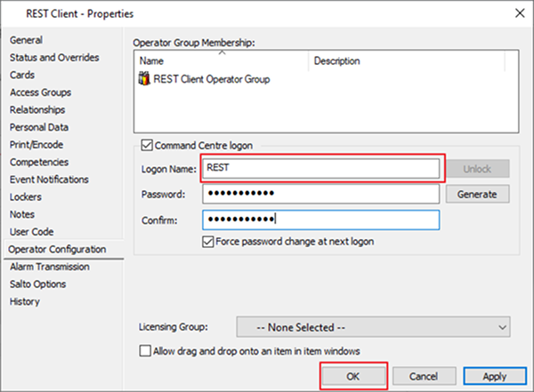
Task: View the History page
Action: point(24,301)
